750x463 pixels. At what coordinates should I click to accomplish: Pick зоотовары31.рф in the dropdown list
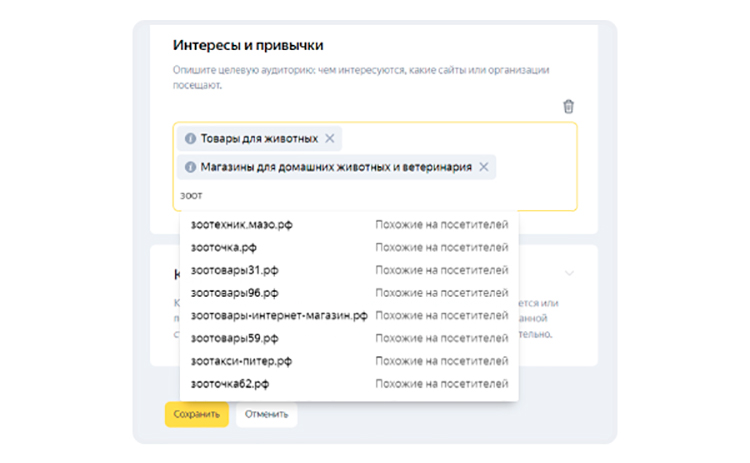pyautogui.click(x=234, y=270)
